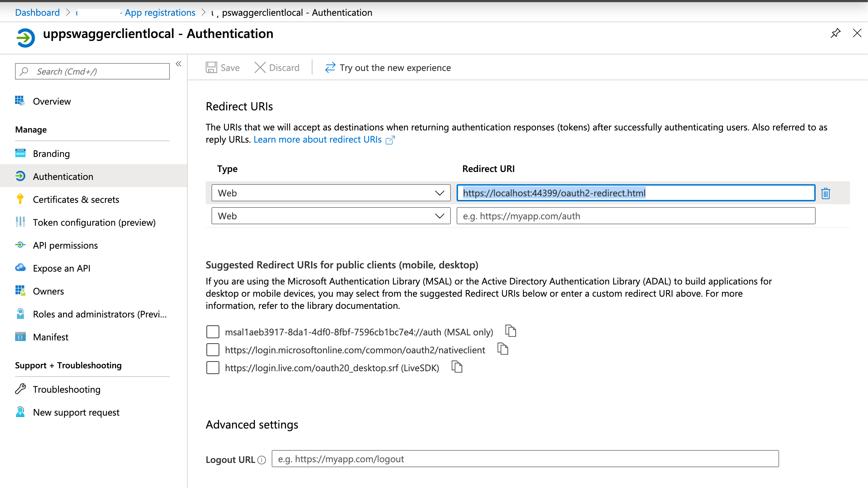Try out the new experience

395,67
